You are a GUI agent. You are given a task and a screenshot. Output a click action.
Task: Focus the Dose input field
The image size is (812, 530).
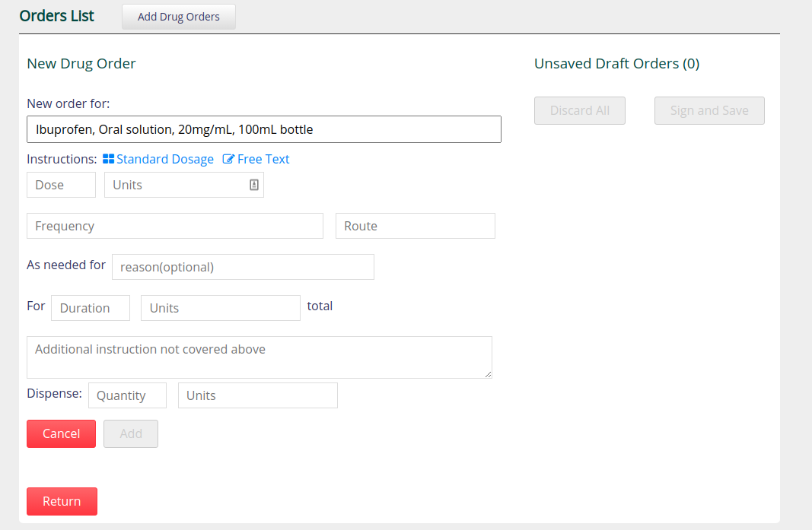click(x=61, y=185)
